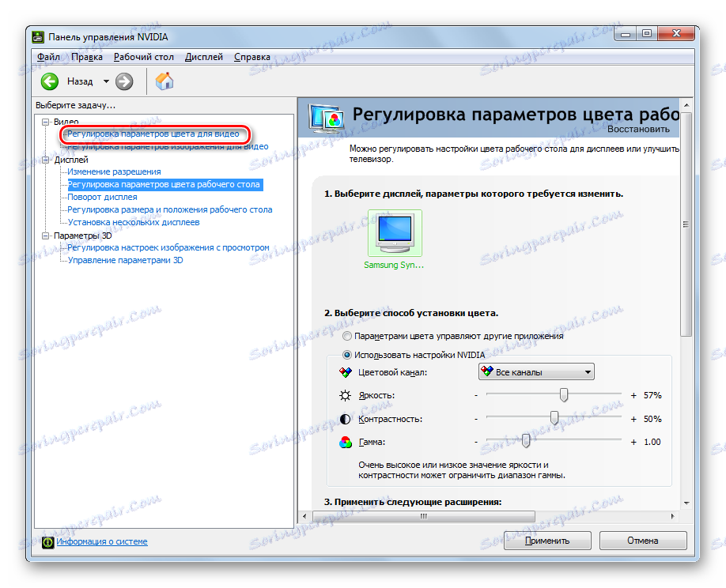726x588 pixels.
Task: Click the desktop color page header icon
Action: point(327,118)
